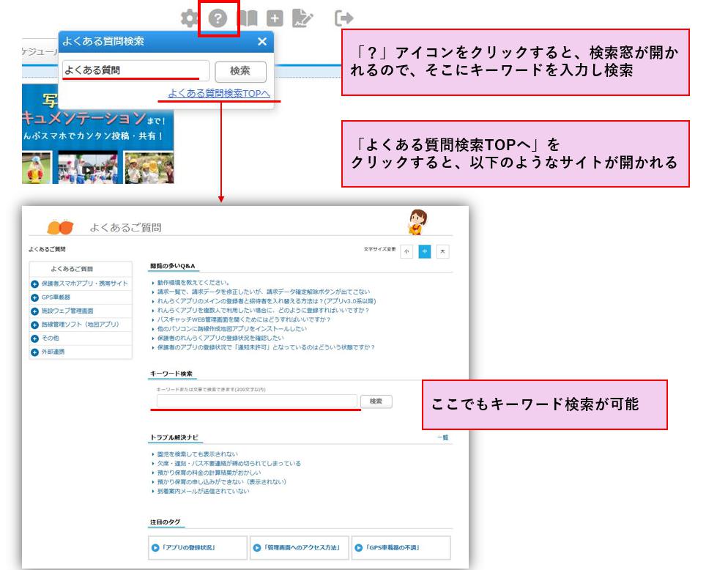Screen dimensions: 728x570
Task: Click the plus square add icon
Action: (275, 18)
